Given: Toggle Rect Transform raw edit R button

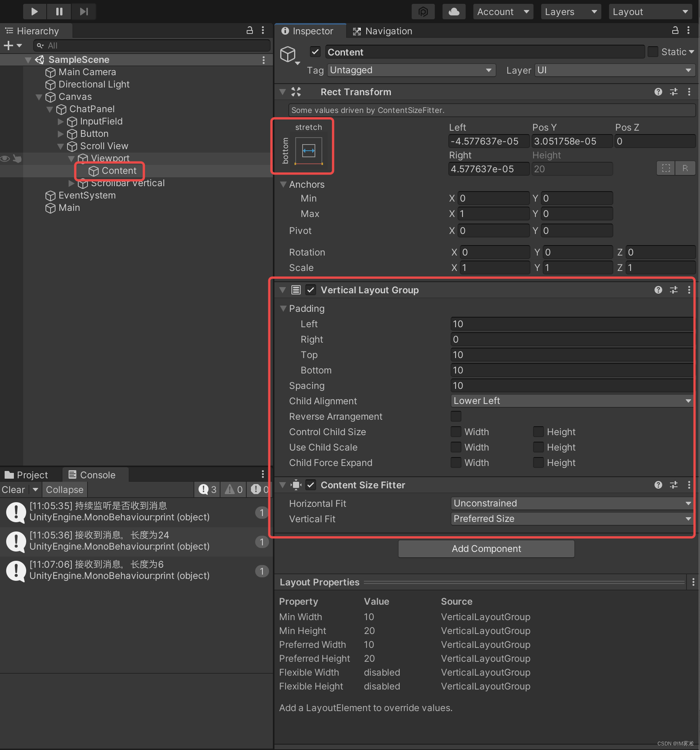Looking at the screenshot, I should [x=685, y=168].
